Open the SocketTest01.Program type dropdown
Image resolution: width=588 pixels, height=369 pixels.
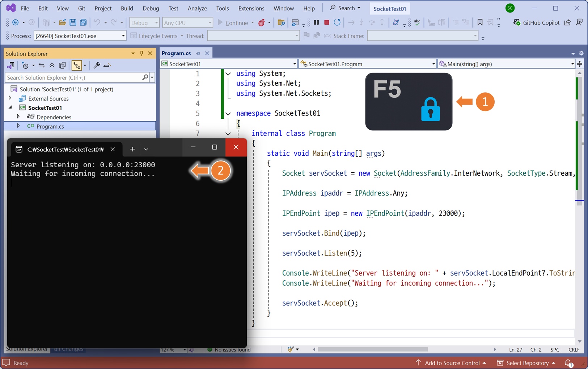368,64
